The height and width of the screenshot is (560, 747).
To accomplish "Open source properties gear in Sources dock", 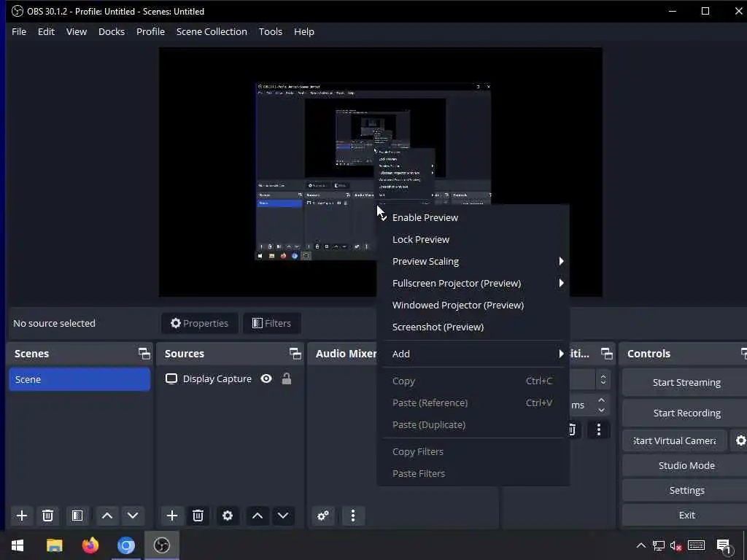I will tap(228, 516).
